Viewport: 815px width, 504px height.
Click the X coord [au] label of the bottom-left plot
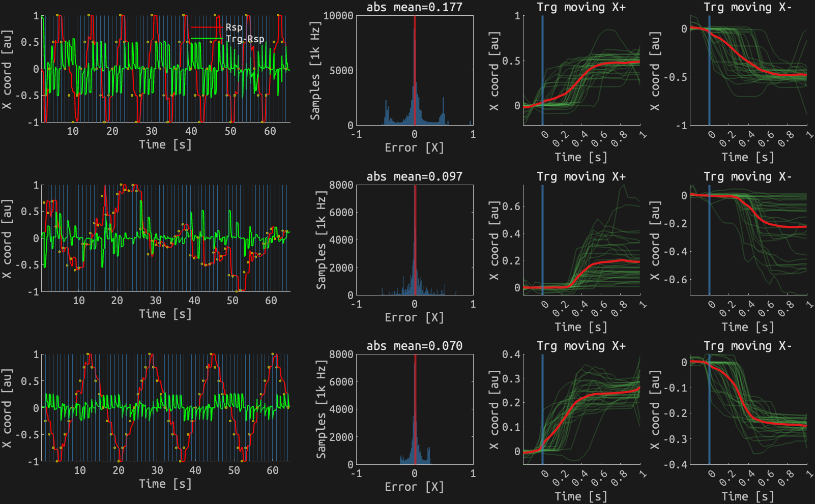click(8, 407)
